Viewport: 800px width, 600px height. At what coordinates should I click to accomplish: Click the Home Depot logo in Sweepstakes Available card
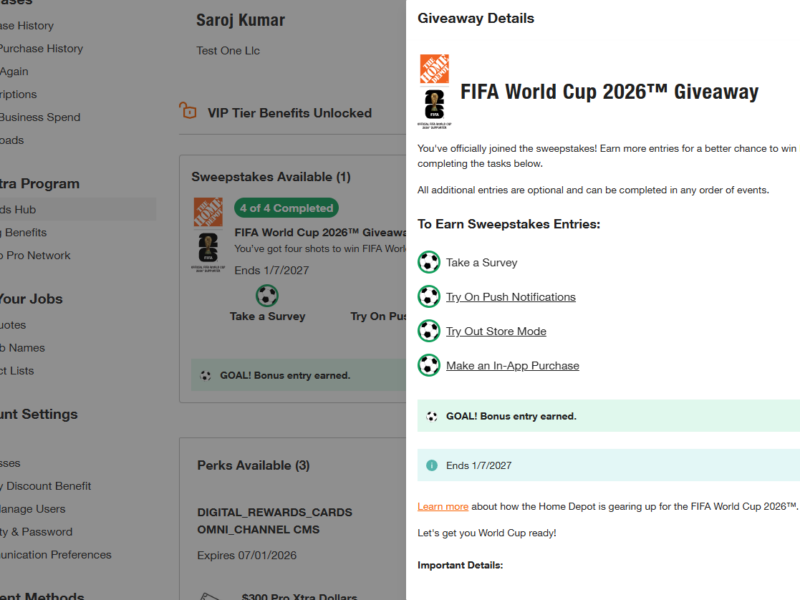(208, 212)
